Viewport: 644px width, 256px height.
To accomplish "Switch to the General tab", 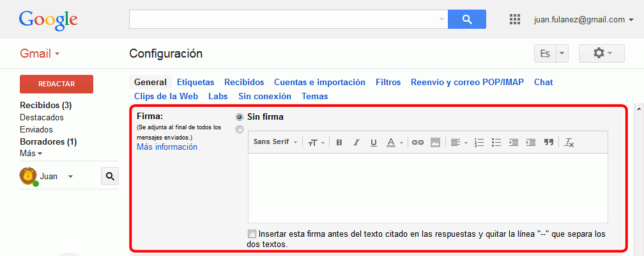I will (150, 83).
